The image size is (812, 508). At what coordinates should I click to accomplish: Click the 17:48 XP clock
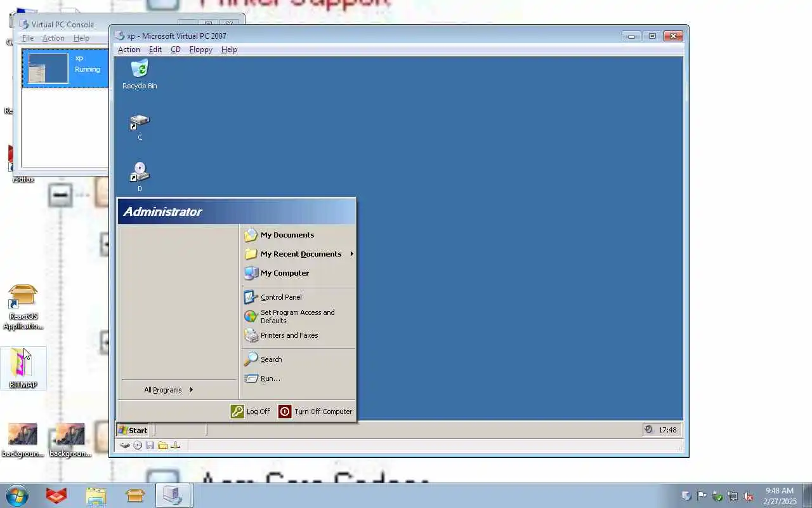667,430
